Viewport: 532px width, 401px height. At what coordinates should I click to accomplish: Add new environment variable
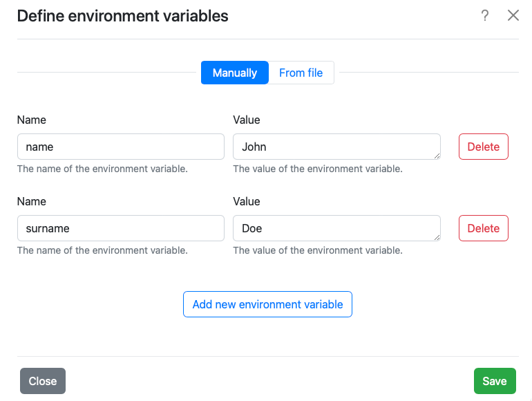(267, 304)
